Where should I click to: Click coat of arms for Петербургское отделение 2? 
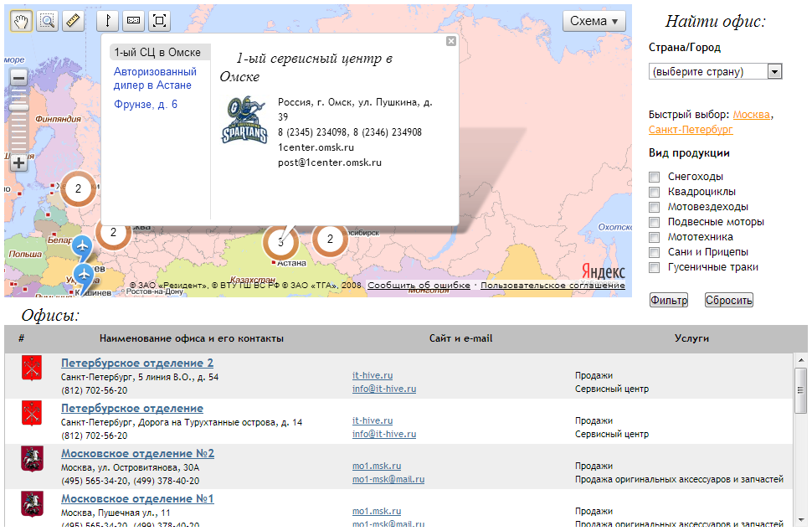click(x=32, y=369)
